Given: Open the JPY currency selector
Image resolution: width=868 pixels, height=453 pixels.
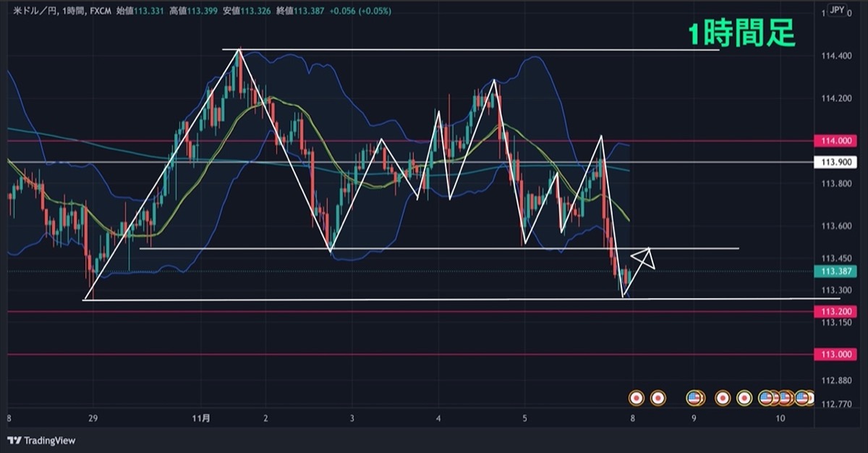Looking at the screenshot, I should coord(837,9).
